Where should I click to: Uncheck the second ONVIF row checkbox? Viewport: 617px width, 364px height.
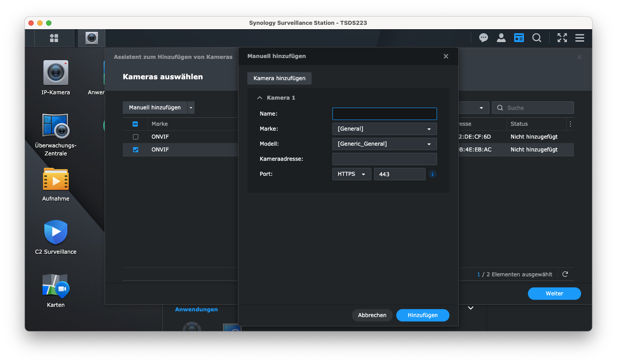point(136,150)
